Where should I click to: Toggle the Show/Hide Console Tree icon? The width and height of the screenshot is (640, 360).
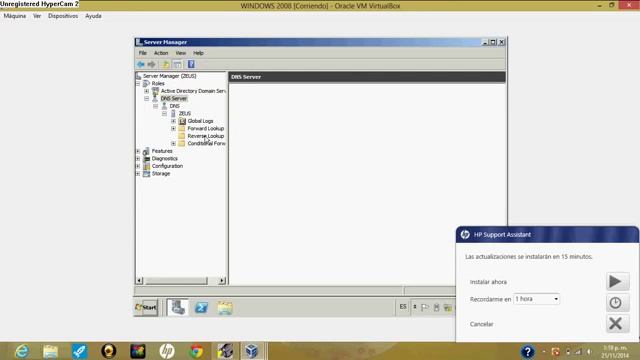coord(178,64)
